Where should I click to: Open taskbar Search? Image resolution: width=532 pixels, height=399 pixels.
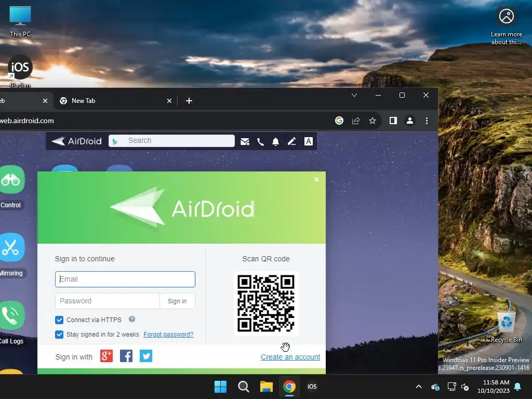pos(244,387)
